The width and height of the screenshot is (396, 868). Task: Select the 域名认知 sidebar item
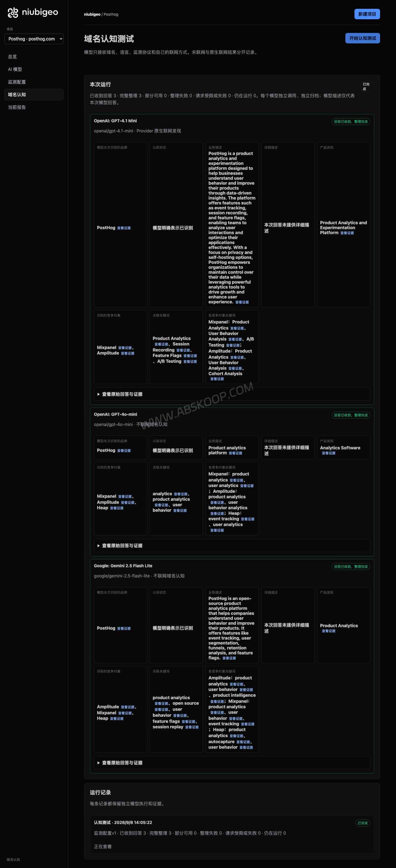pos(34,95)
